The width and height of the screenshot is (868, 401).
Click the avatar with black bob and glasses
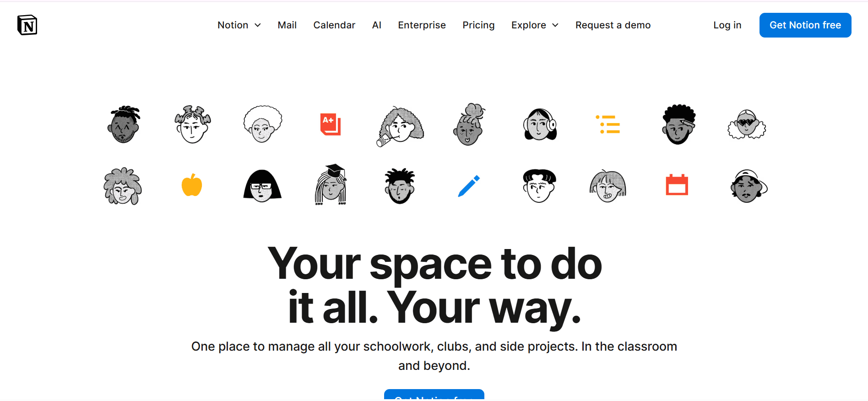[x=262, y=185]
